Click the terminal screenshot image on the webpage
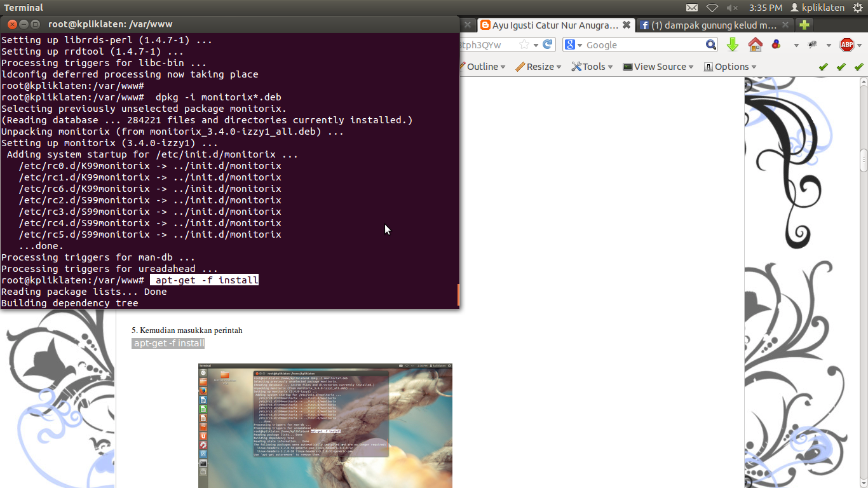 325,426
